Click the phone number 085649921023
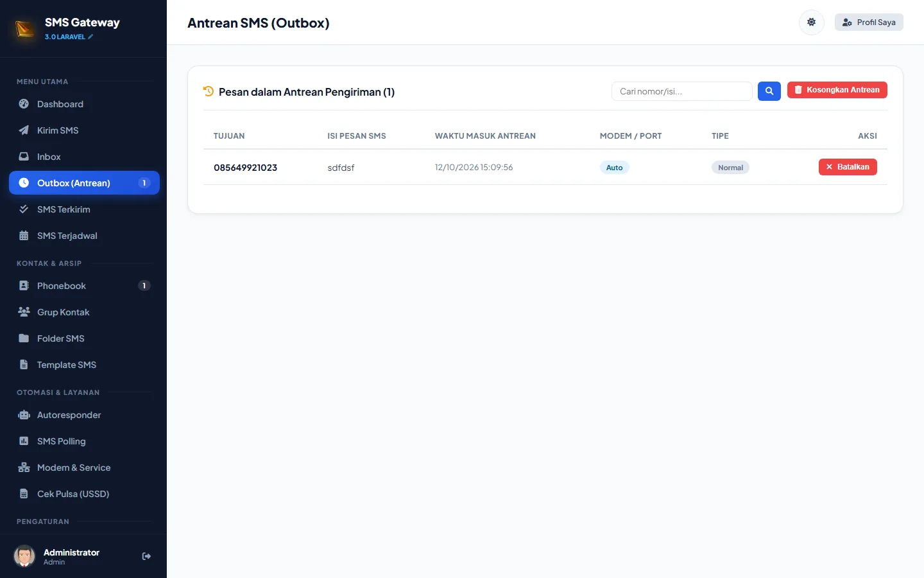The image size is (924, 578). [245, 168]
